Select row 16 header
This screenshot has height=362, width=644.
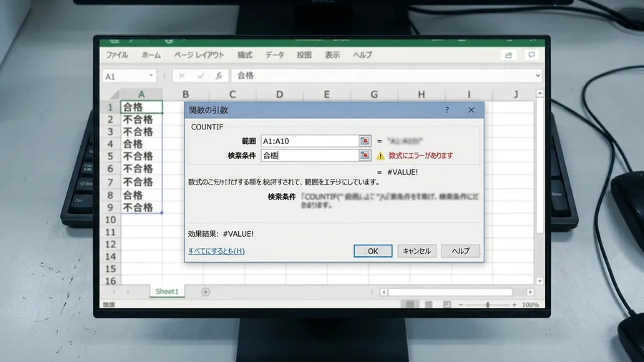[110, 281]
